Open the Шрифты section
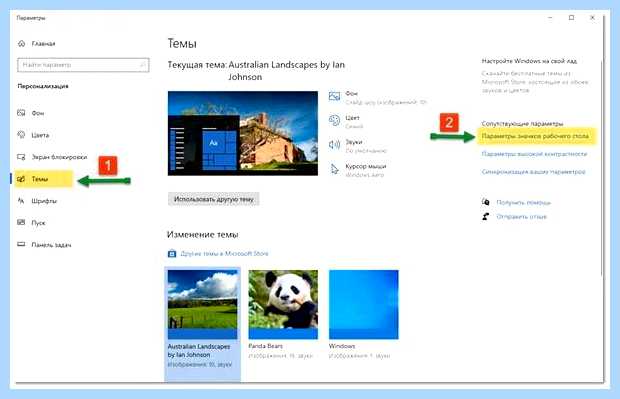 coord(44,201)
